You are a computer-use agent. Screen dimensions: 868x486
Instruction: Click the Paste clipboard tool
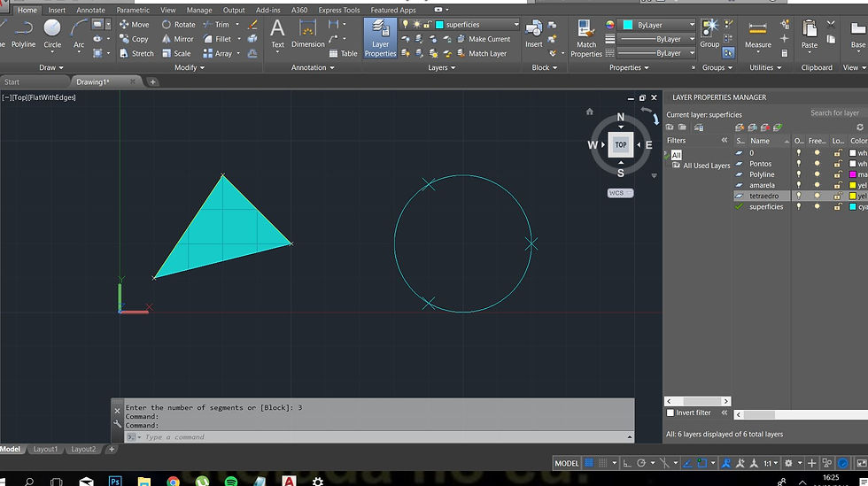pos(810,35)
